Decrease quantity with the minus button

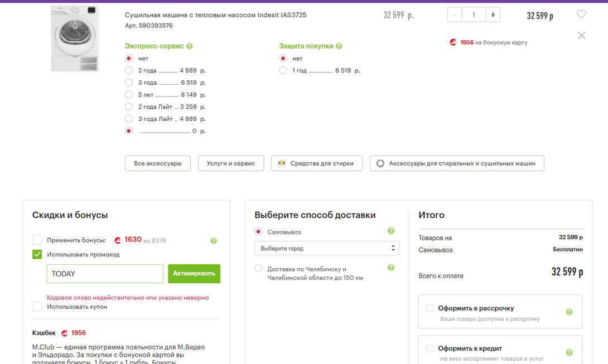pos(455,15)
